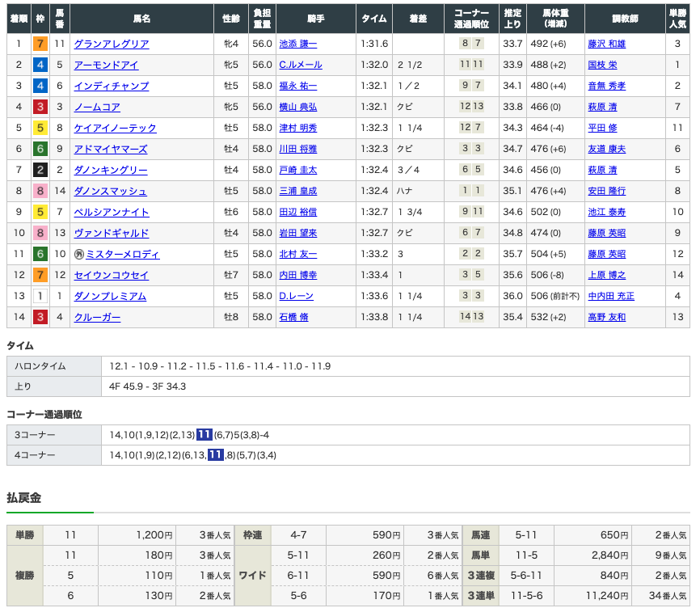
Task: Open jockey 岩田 望来 profile
Action: point(298,233)
